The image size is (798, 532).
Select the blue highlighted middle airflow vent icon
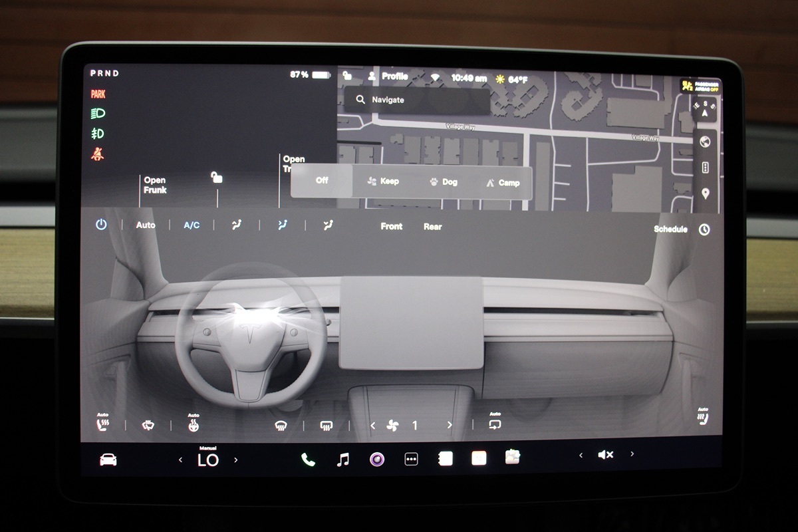click(x=283, y=225)
